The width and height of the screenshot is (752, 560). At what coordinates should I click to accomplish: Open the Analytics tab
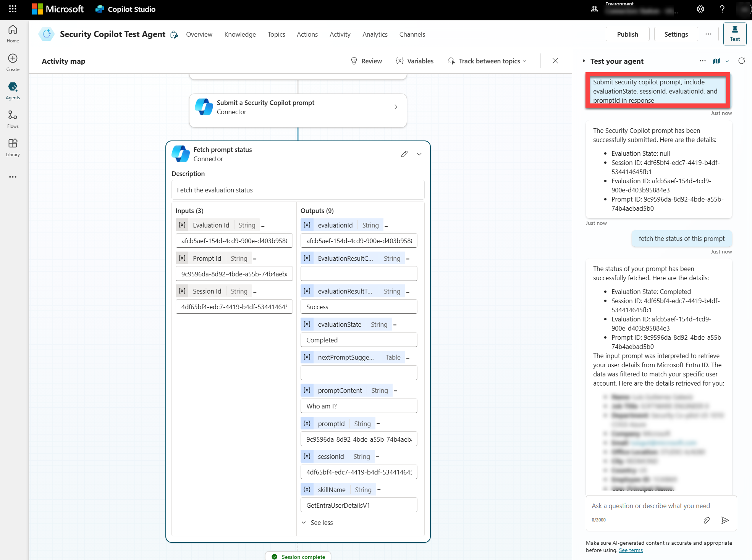coord(375,34)
